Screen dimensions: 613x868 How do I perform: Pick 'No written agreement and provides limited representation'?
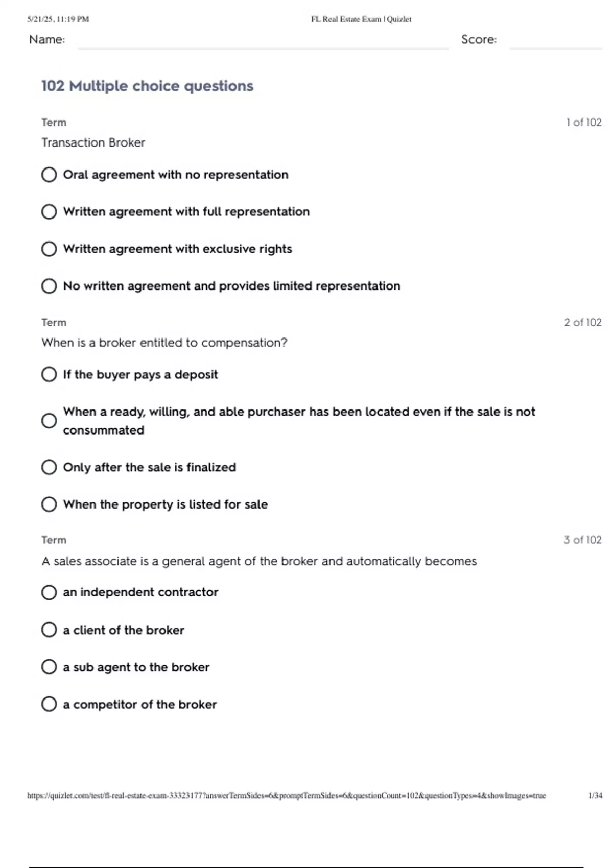tap(49, 286)
